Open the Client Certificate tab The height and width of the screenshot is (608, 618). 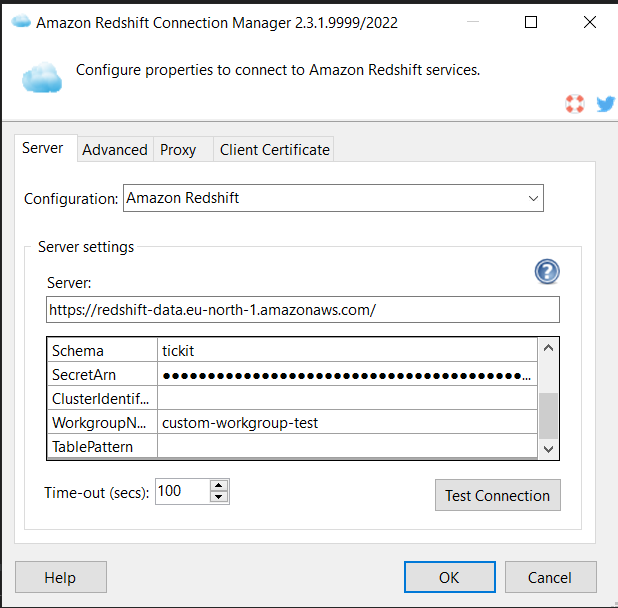click(x=275, y=150)
